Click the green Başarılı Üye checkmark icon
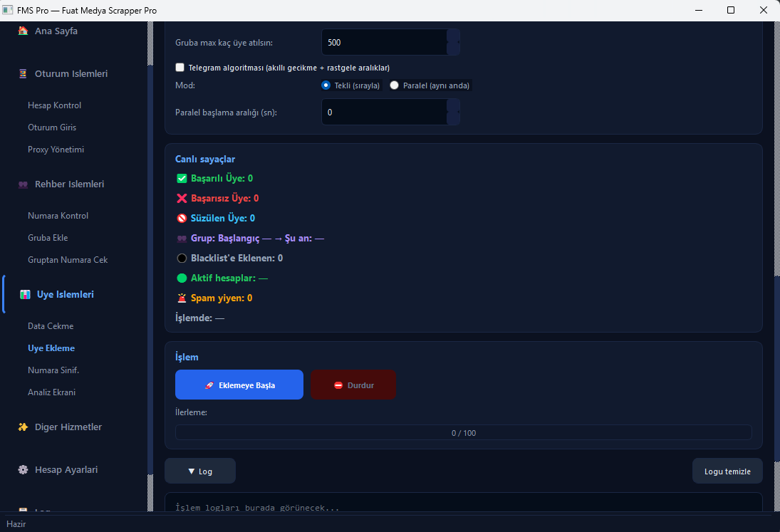The width and height of the screenshot is (780, 532). point(181,178)
